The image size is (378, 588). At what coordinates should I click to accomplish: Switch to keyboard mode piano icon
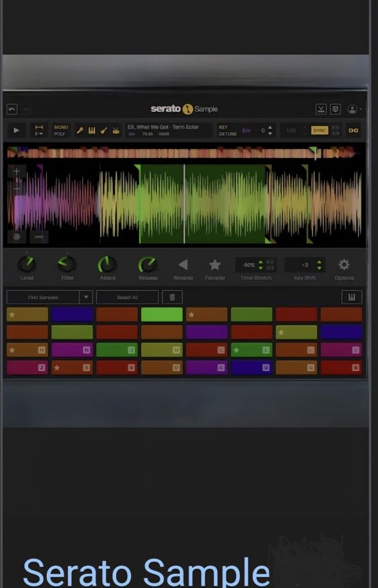tap(352, 297)
